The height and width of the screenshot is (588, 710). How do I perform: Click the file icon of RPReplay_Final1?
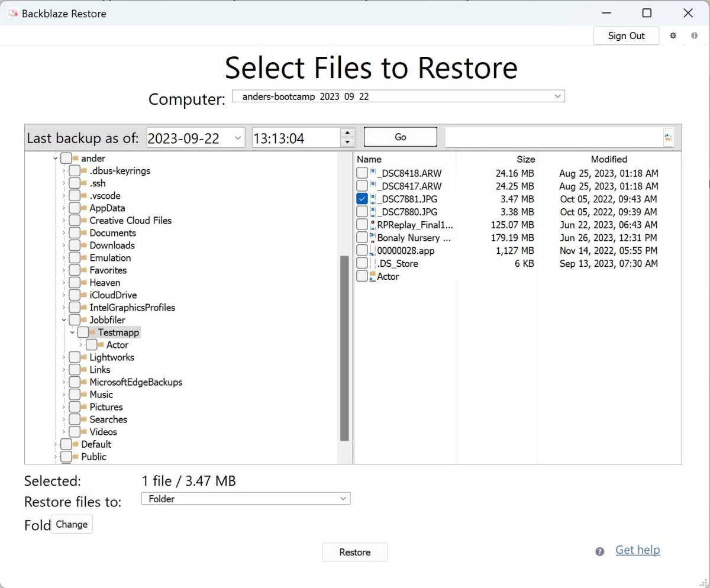point(373,225)
